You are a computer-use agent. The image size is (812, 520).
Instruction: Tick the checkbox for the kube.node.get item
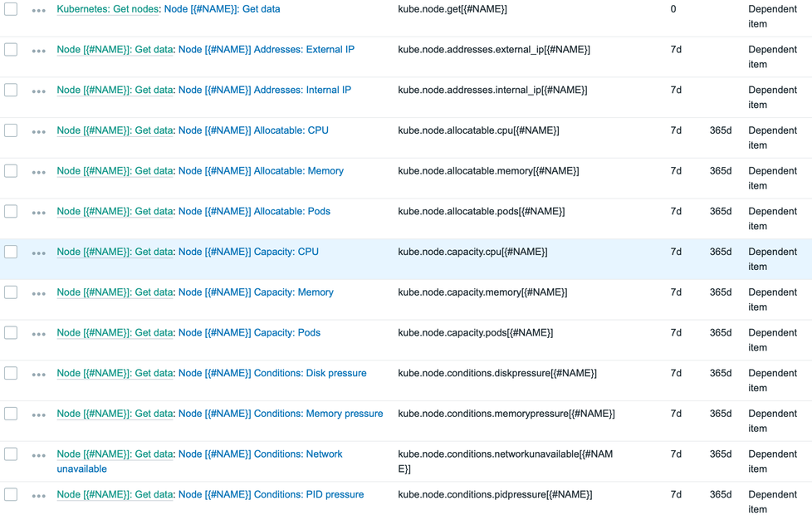(11, 9)
